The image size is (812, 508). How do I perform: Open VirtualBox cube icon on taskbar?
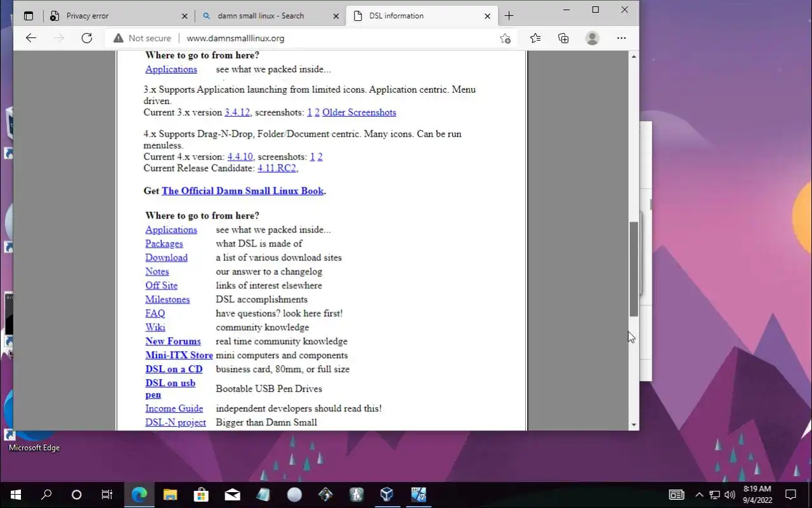[387, 495]
